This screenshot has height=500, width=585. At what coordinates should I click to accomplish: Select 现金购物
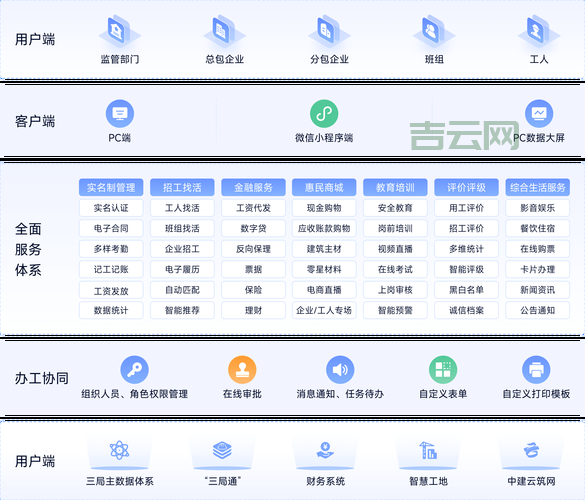coord(324,208)
